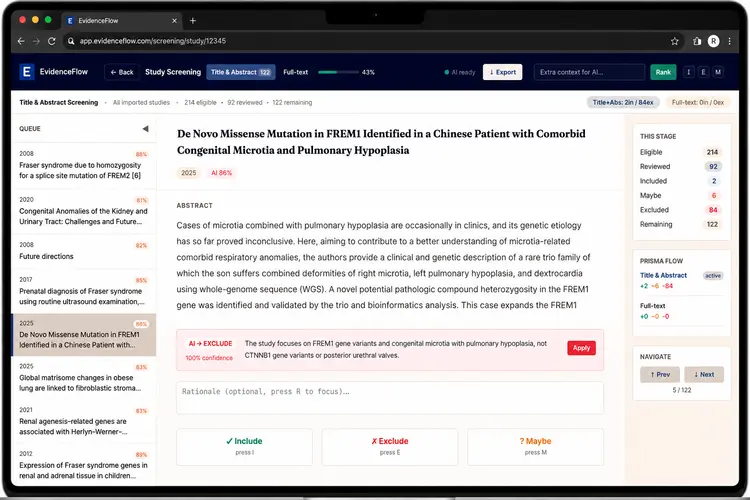Viewport: 750px width, 500px height.
Task: Go forward in browser history
Action: (x=36, y=41)
